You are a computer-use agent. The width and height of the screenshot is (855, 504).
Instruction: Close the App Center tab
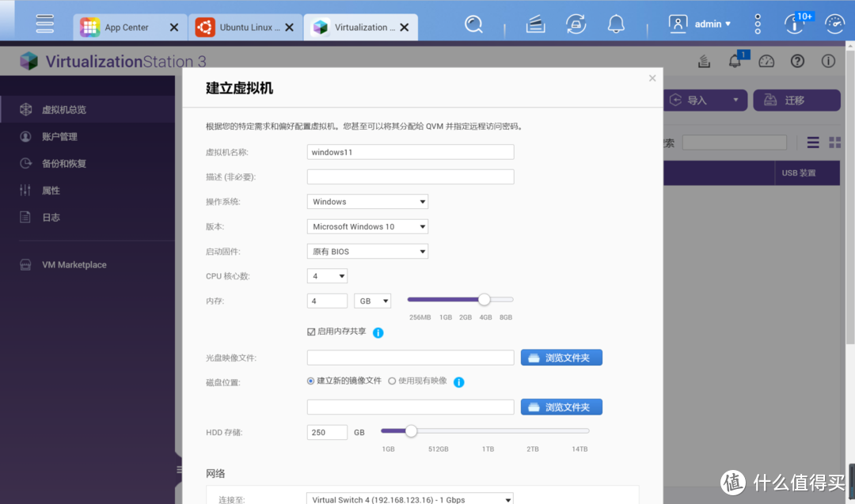[x=174, y=27]
